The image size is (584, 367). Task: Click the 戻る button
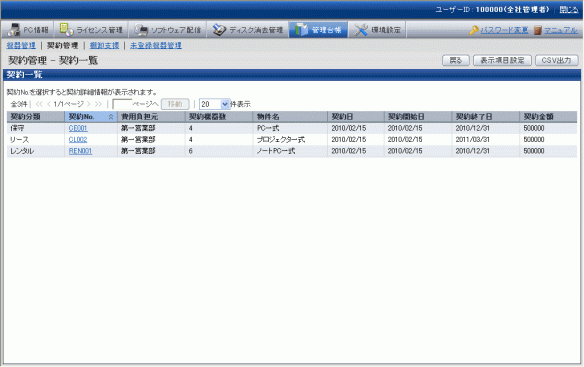pyautogui.click(x=456, y=60)
